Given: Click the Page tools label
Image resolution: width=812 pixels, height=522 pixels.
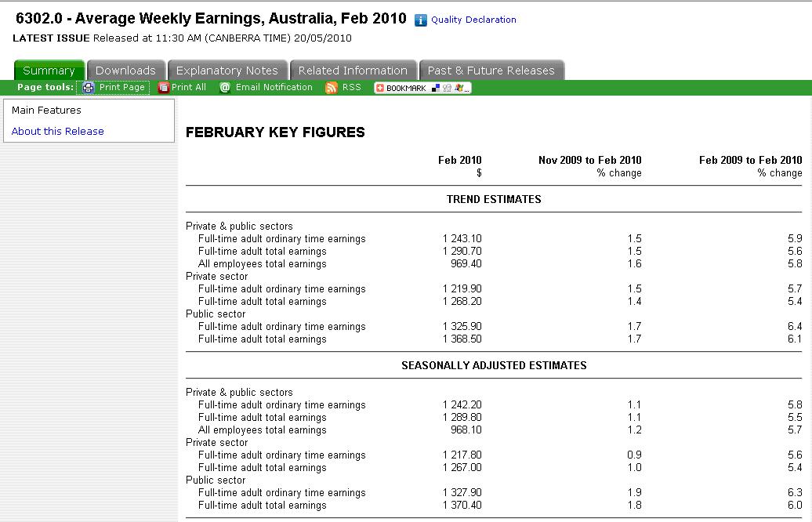Looking at the screenshot, I should click(x=45, y=87).
